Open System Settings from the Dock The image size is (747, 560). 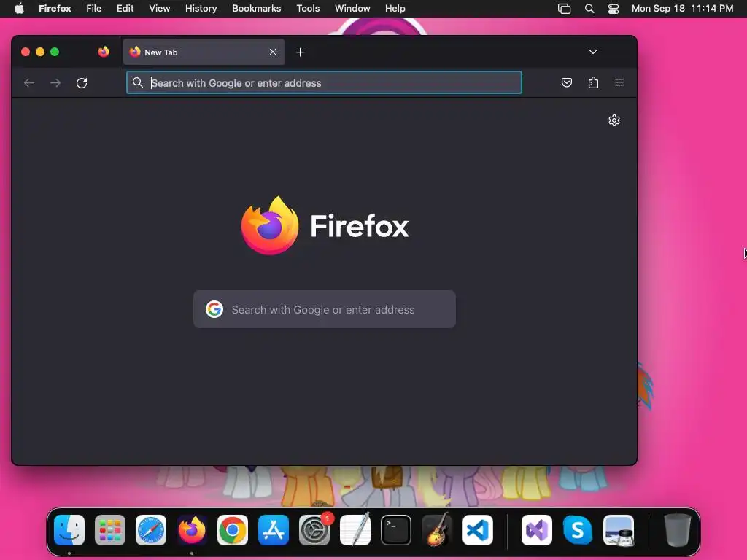point(314,530)
